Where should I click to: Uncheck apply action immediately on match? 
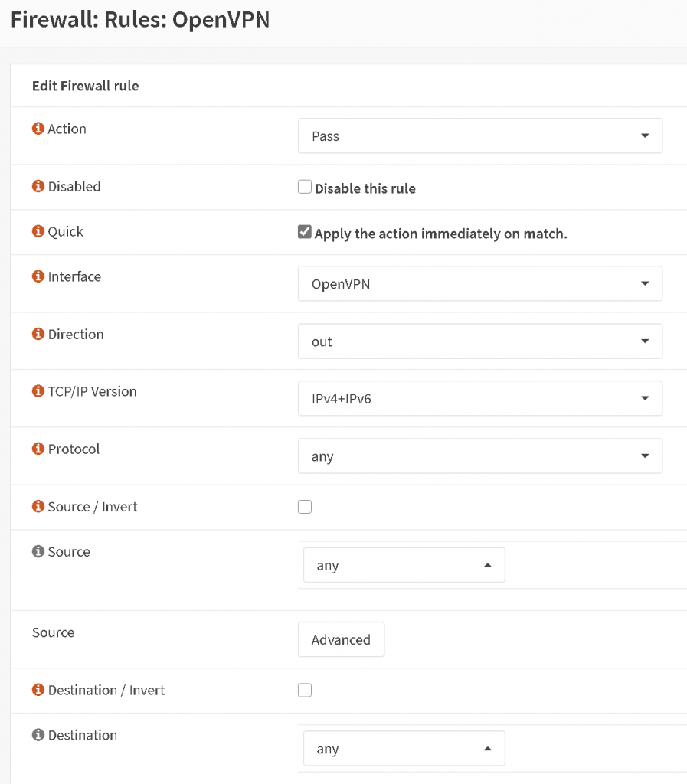tap(304, 231)
